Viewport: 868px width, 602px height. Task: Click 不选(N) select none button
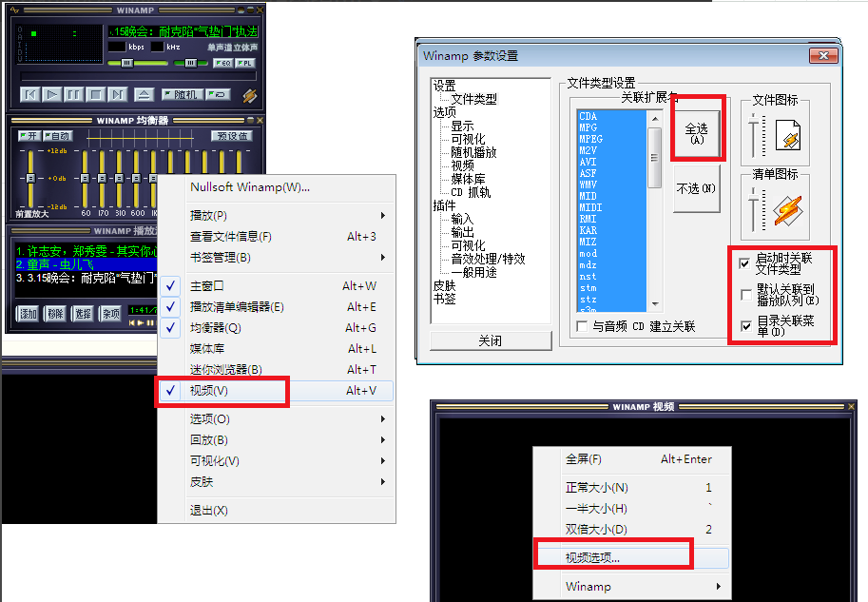tap(696, 189)
